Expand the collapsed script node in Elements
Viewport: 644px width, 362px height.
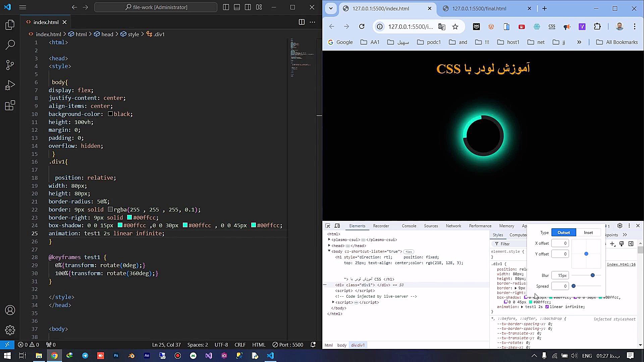pyautogui.click(x=333, y=302)
